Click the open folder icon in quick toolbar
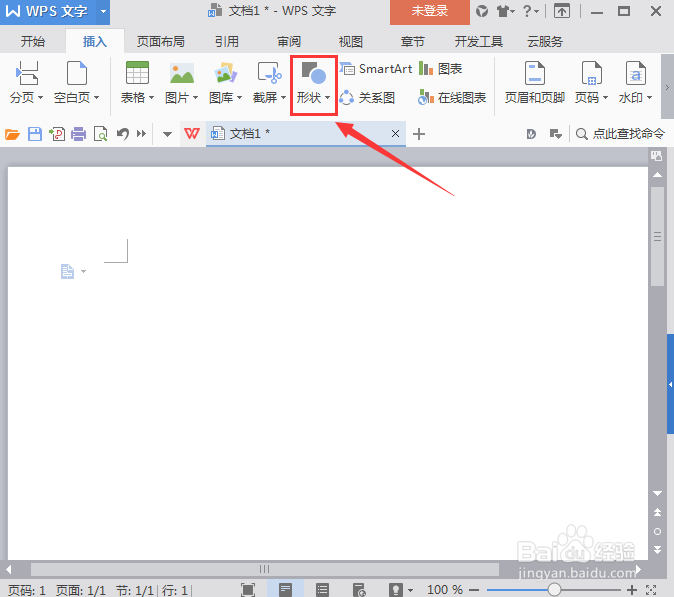Viewport: 674px width, 597px height. pos(12,135)
